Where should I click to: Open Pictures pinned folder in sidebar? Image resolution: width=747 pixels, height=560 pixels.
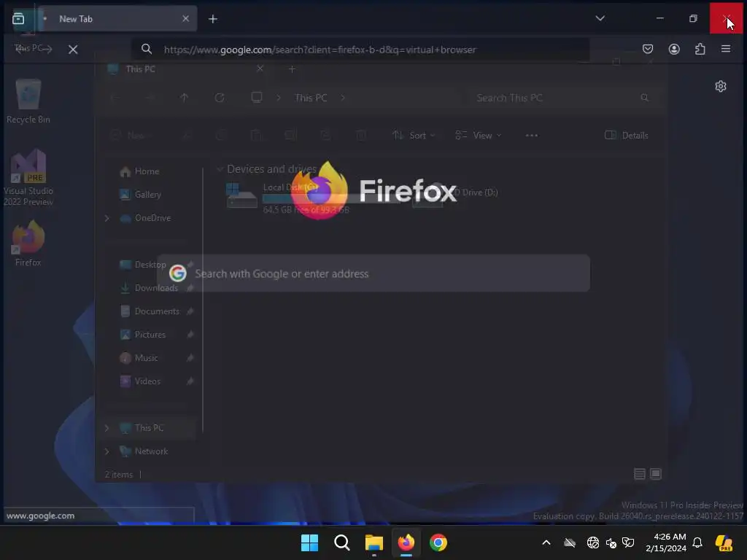150,334
